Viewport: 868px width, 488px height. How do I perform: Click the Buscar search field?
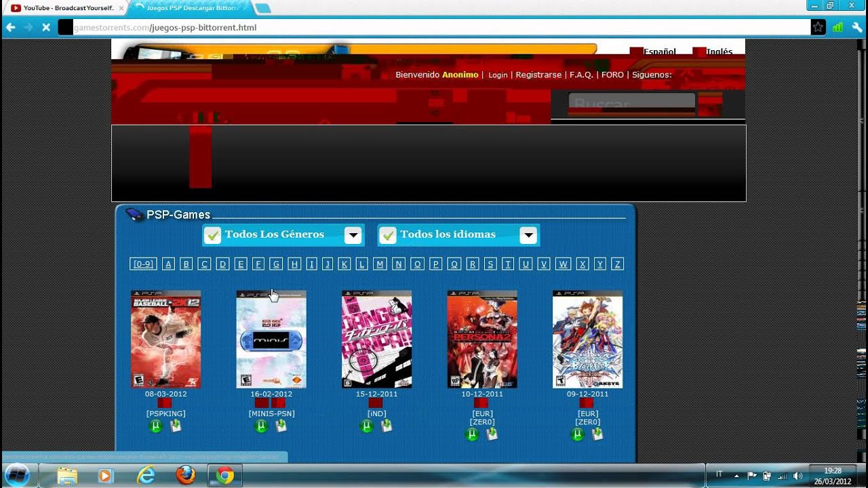[x=631, y=104]
